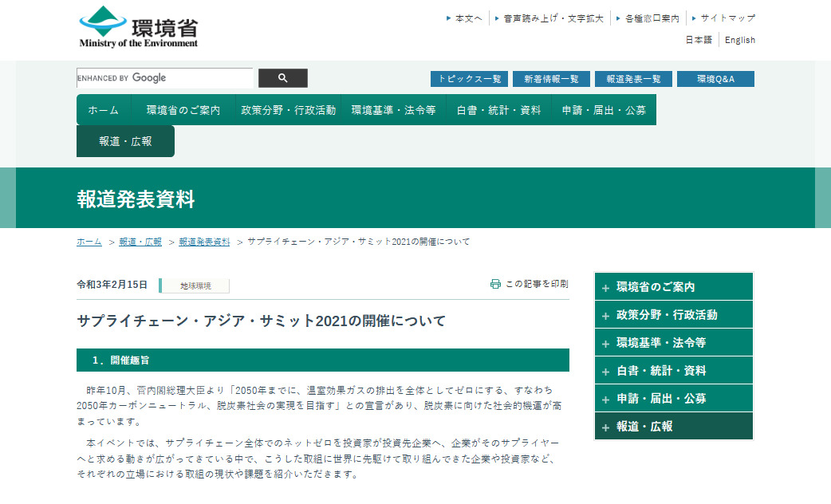Select the 地球環境 category tag
831x504 pixels.
[x=195, y=285]
